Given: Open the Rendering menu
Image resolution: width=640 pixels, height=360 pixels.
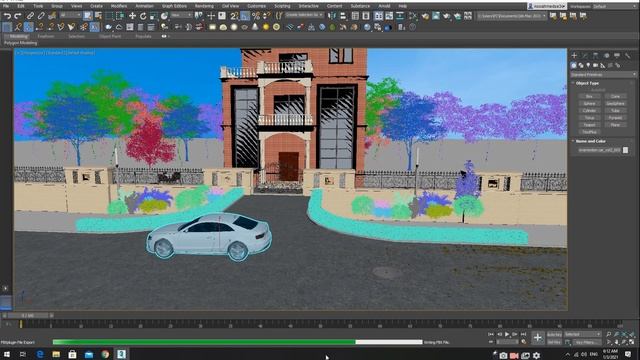Looking at the screenshot, I should click(x=204, y=6).
